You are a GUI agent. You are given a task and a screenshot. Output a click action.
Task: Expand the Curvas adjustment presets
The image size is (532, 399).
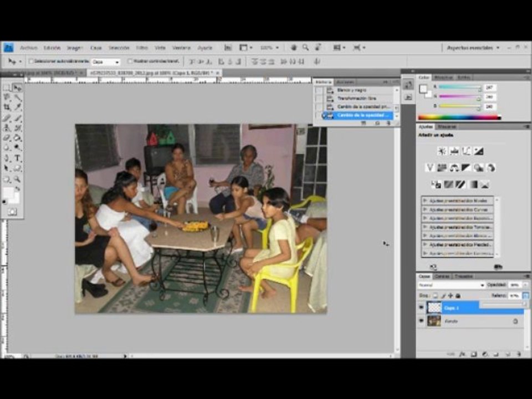click(425, 209)
